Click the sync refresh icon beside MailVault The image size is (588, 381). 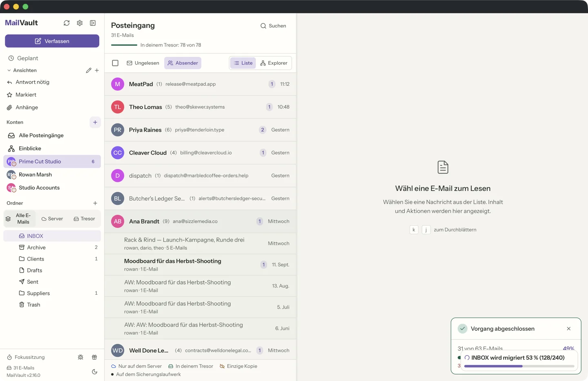click(67, 23)
